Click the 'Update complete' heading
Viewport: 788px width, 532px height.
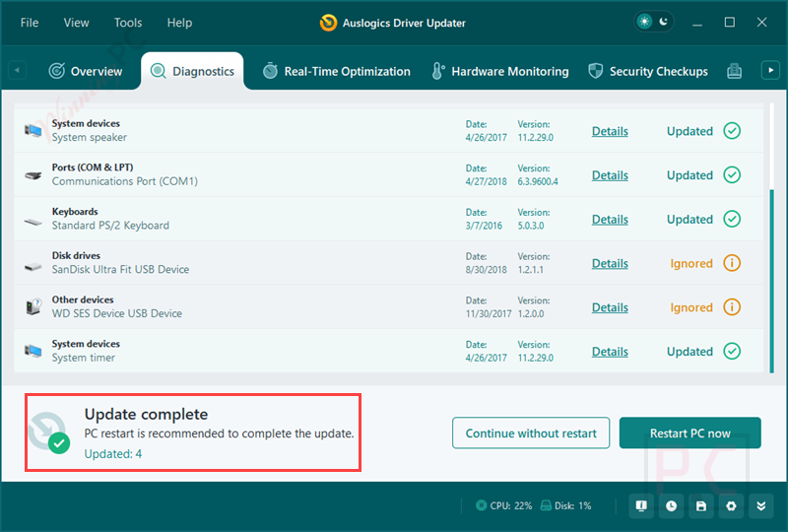[x=146, y=414]
